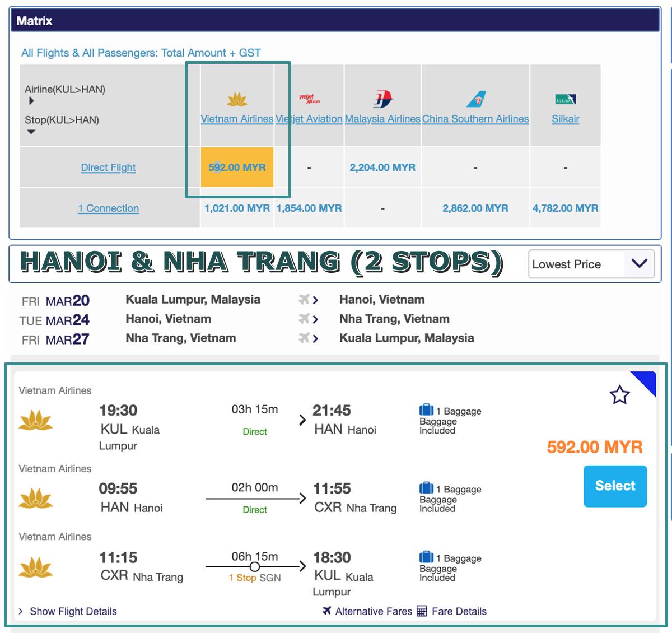Image resolution: width=672 pixels, height=633 pixels.
Task: Click the Vietnam Airlines lotus logo in matrix
Action: point(237,100)
